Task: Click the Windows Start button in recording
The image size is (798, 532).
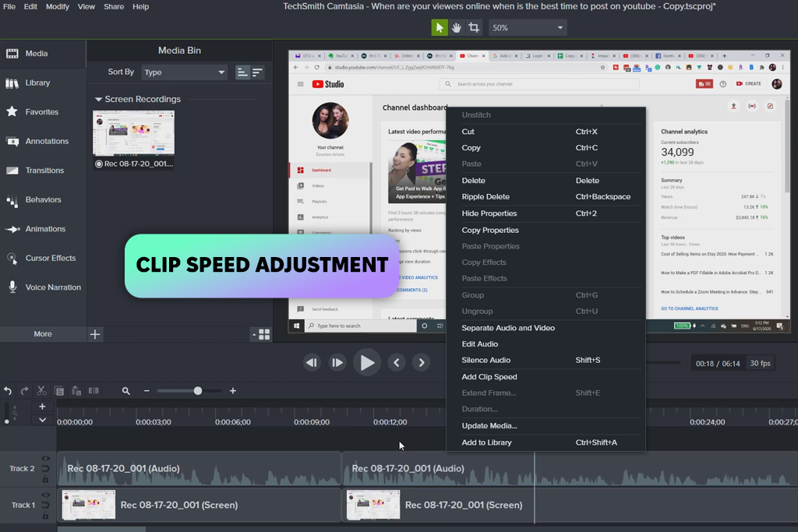Action: [x=296, y=326]
